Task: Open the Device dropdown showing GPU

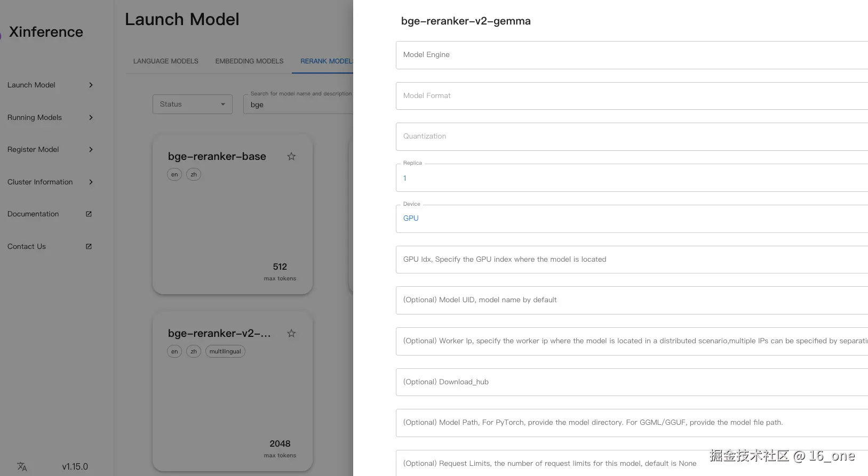Action: coord(632,219)
